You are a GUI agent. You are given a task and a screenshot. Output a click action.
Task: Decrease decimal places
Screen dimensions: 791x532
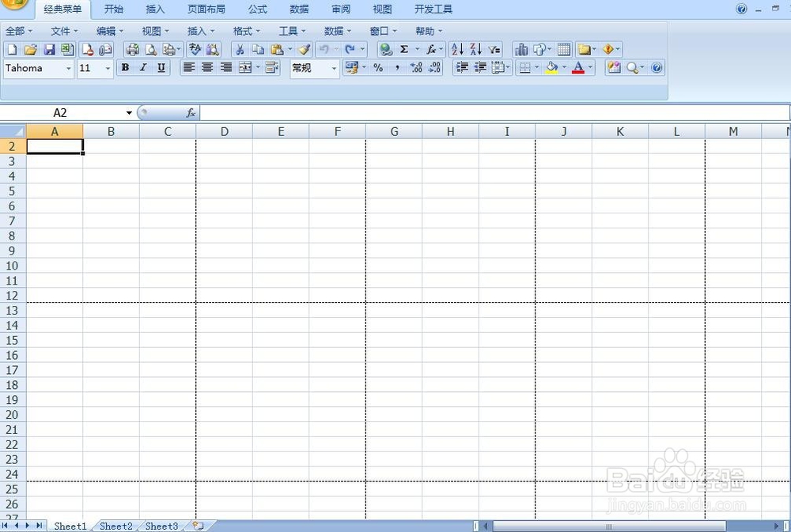[x=434, y=67]
